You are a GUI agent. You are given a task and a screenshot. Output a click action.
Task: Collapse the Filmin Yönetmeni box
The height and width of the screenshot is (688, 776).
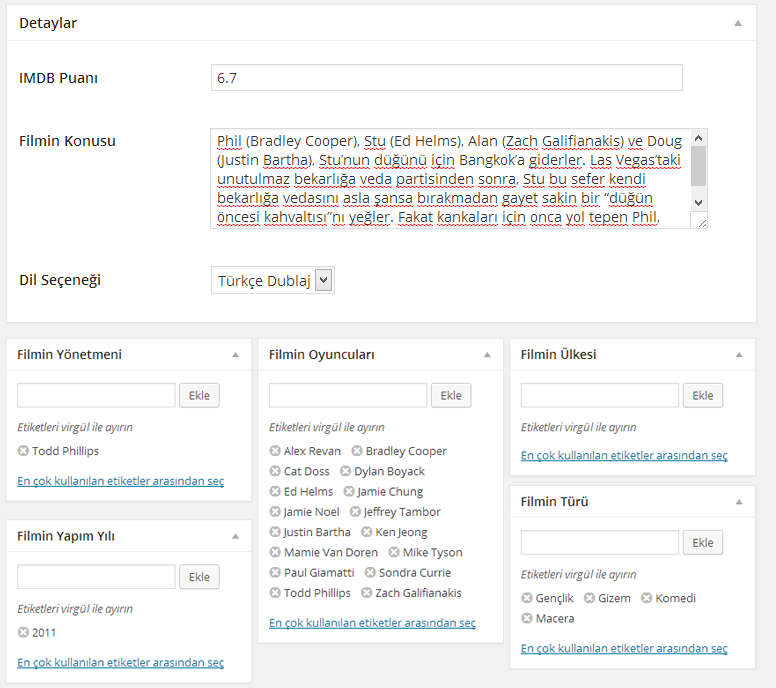click(236, 354)
